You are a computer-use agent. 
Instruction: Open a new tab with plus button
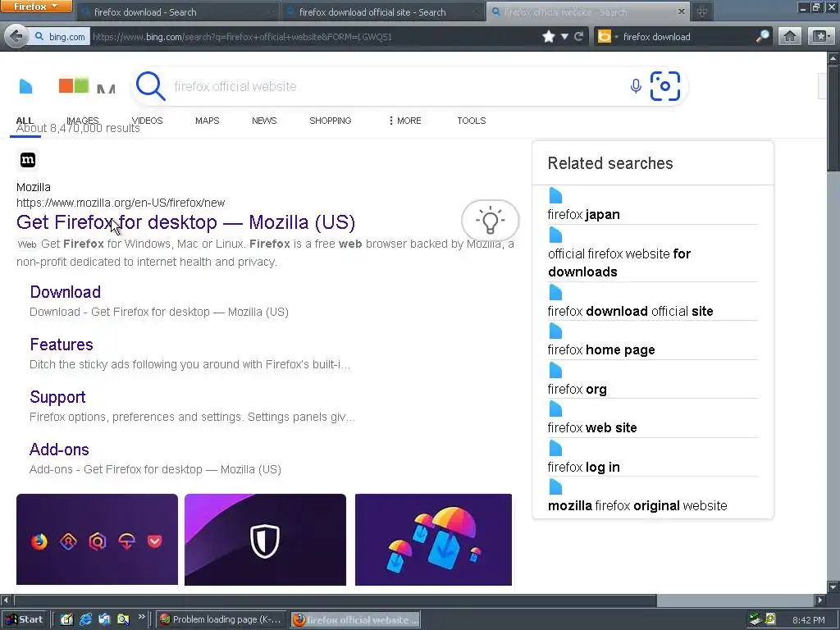pos(702,11)
